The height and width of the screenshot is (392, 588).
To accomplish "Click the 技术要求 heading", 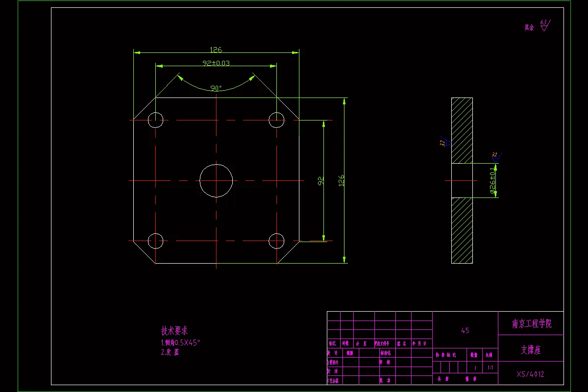I will click(174, 331).
